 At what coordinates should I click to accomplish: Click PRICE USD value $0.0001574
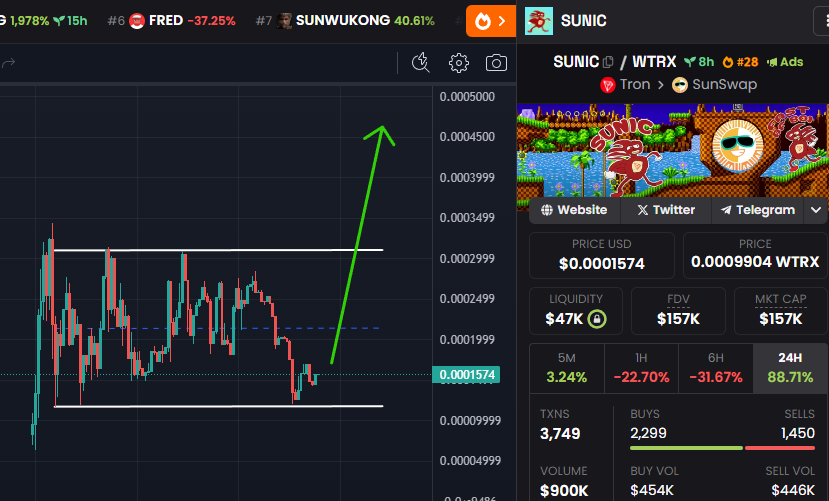602,263
